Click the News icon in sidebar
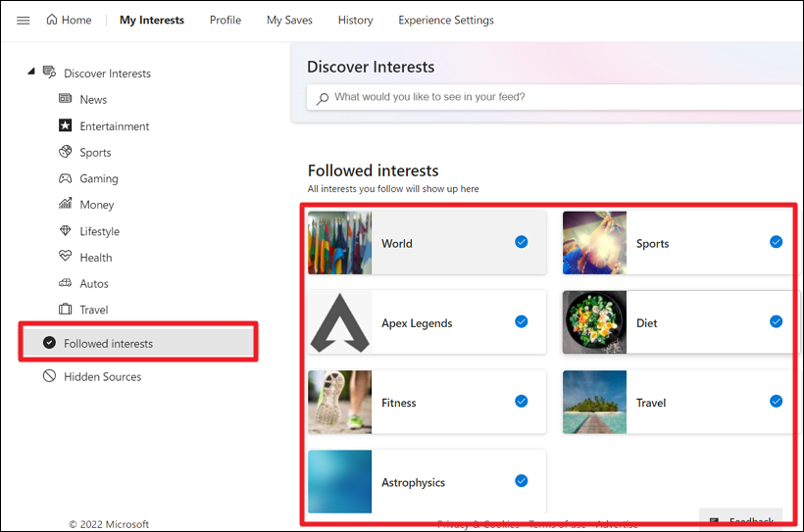Image resolution: width=804 pixels, height=532 pixels. 66,99
